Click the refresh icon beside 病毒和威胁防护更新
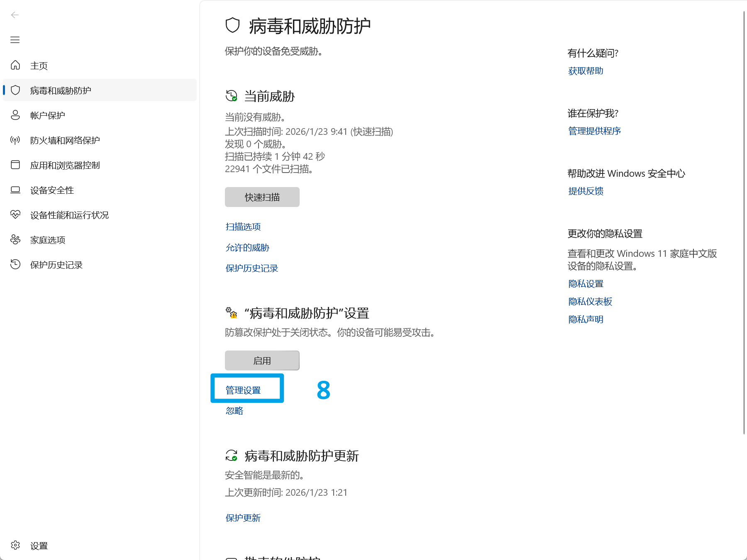The image size is (747, 560). (x=232, y=455)
